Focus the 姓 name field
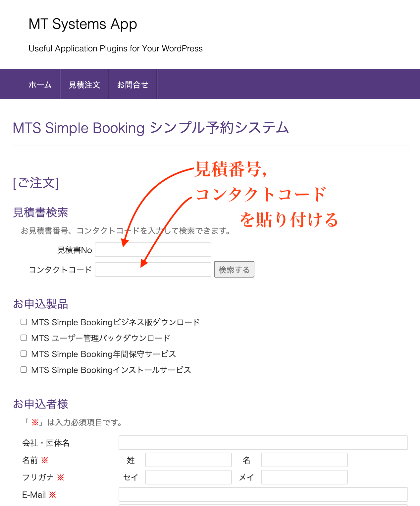 pos(188,460)
